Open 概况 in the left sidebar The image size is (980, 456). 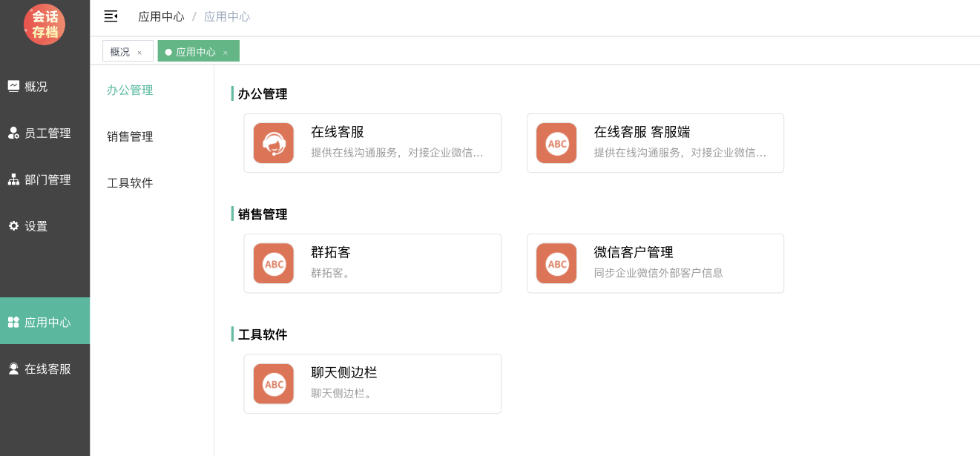coord(36,87)
